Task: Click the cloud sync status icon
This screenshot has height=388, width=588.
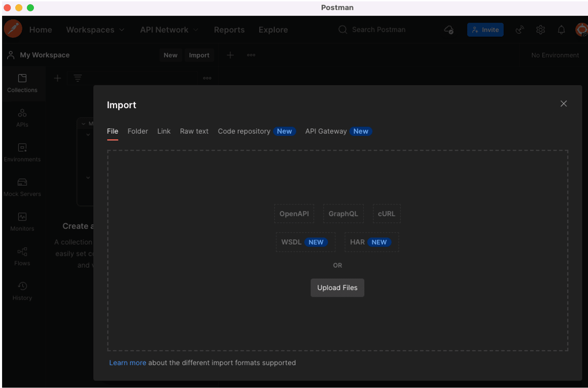Action: [449, 30]
